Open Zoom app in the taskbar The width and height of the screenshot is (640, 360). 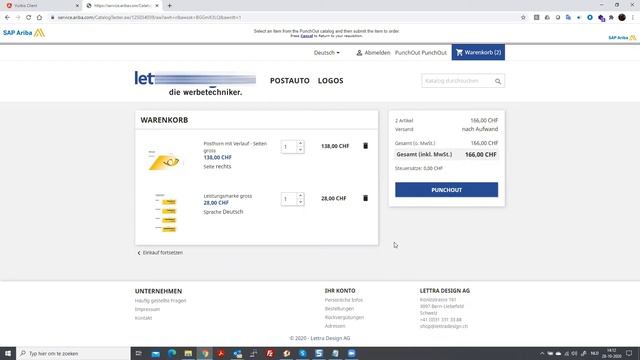pos(351,353)
